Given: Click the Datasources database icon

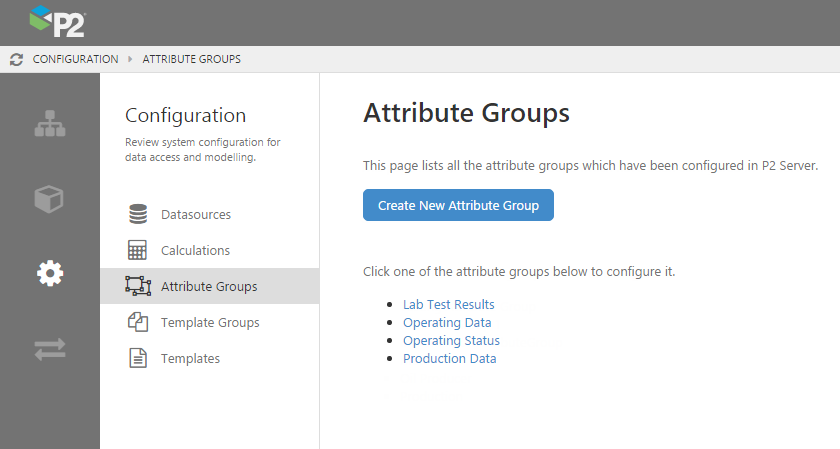Looking at the screenshot, I should (138, 215).
